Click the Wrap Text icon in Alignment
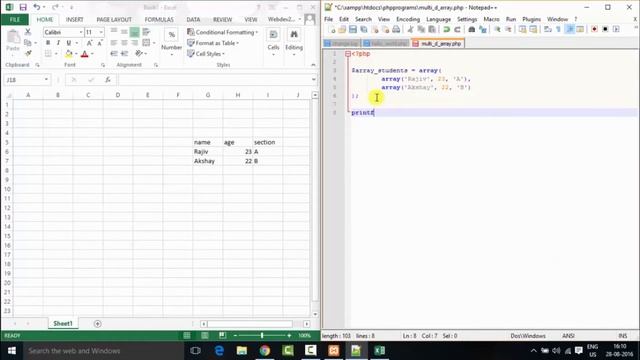The width and height of the screenshot is (640, 360). tap(146, 32)
